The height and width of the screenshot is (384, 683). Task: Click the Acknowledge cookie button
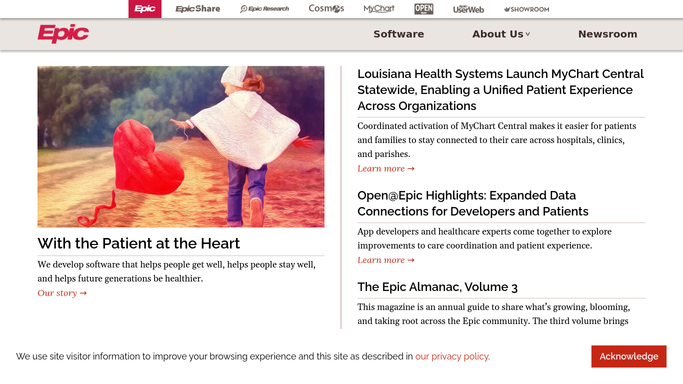point(629,357)
